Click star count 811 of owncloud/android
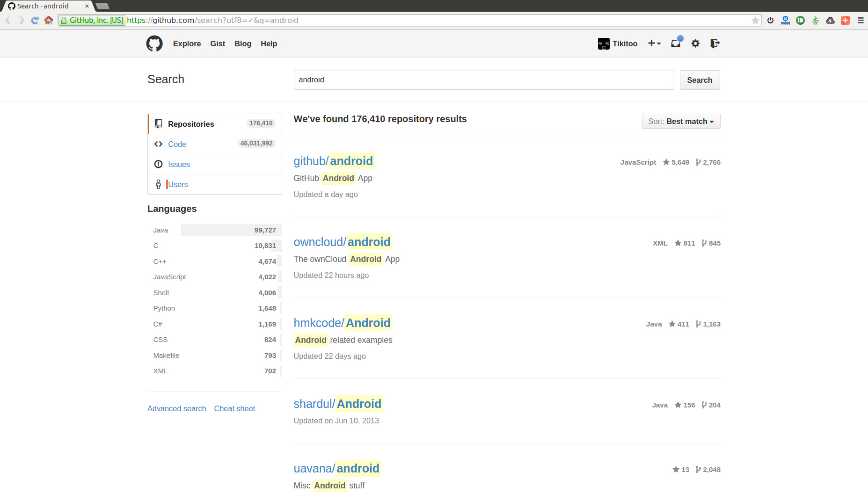The height and width of the screenshot is (494, 868). 684,243
